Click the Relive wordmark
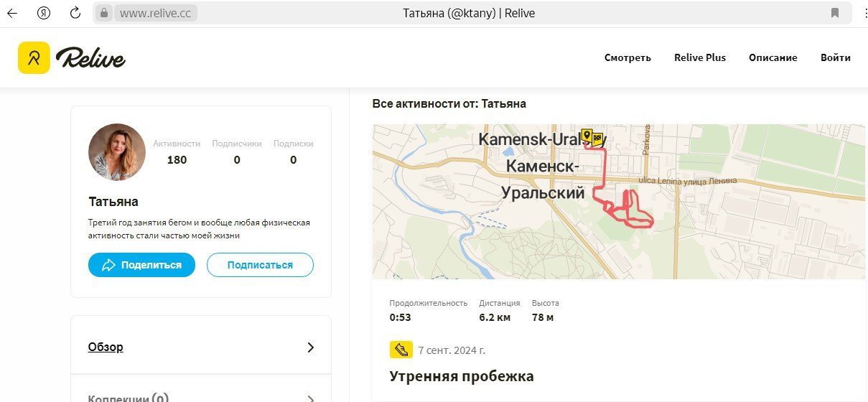Image resolution: width=868 pixels, height=402 pixels. tap(90, 58)
